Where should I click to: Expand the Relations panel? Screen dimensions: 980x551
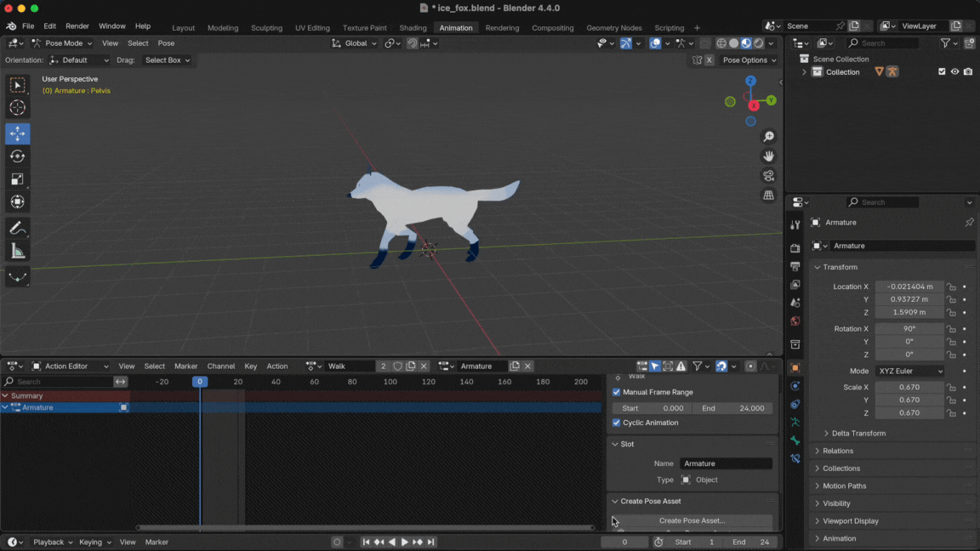(837, 451)
